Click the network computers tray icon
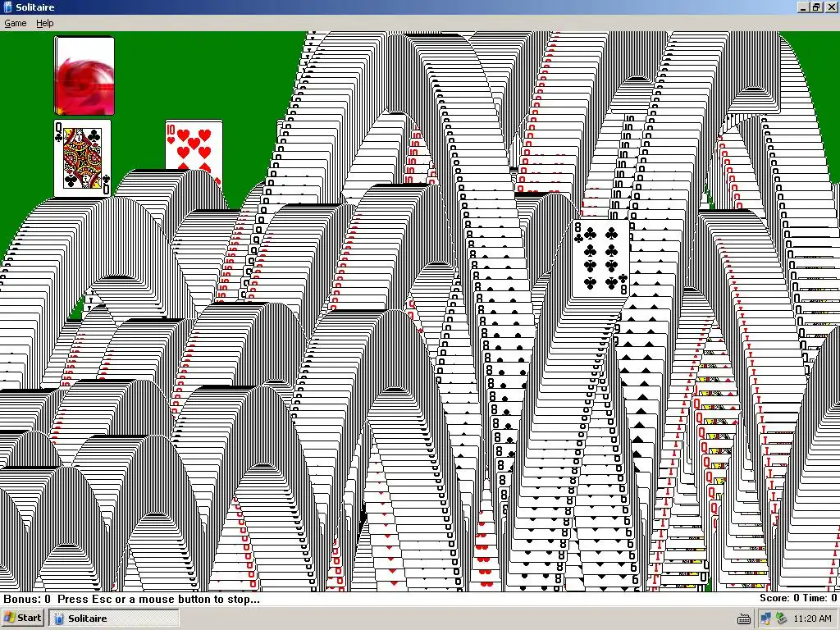 point(765,619)
